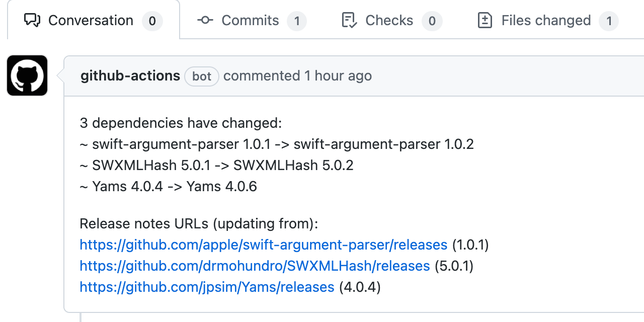The image size is (644, 322).
Task: Open the SWXMLHash releases link
Action: (x=255, y=266)
